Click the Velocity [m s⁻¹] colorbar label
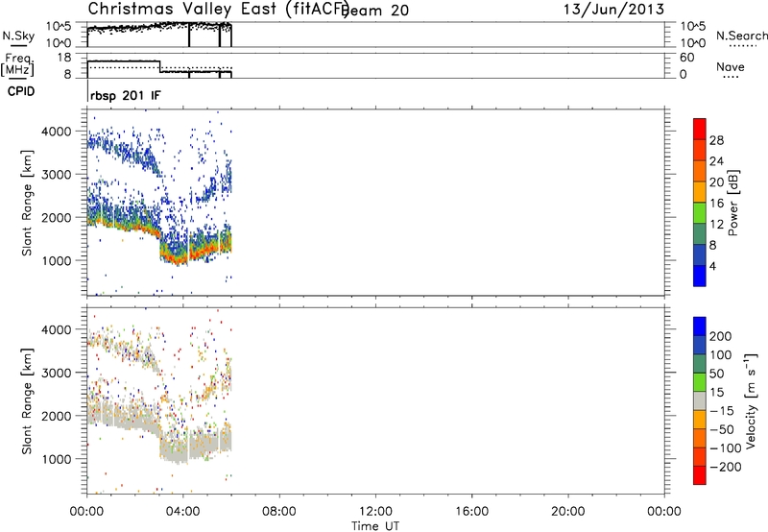 tap(751, 400)
